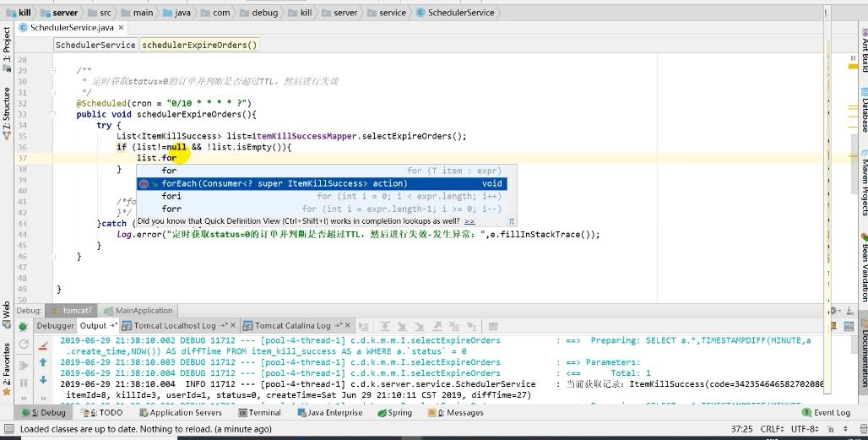Click the blue up arrow in console
Image resolution: width=868 pixels, height=440 pixels.
click(43, 362)
